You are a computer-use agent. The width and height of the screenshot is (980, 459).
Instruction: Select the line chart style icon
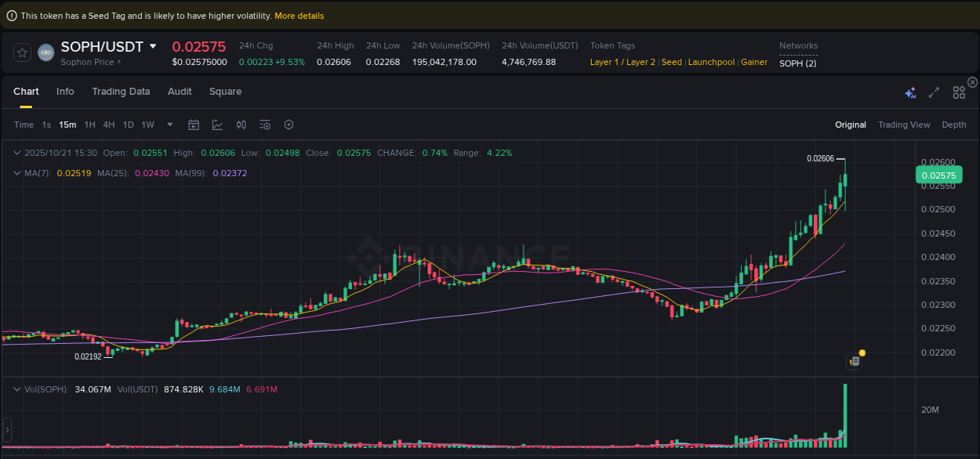click(217, 125)
